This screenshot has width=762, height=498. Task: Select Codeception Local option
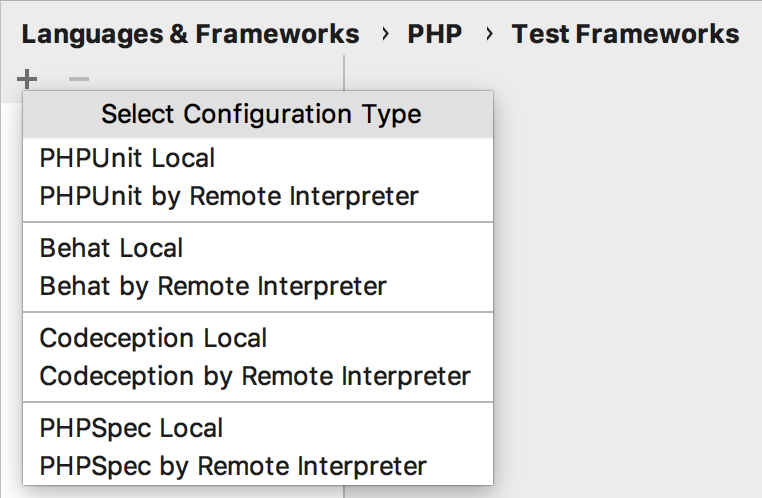click(x=258, y=338)
